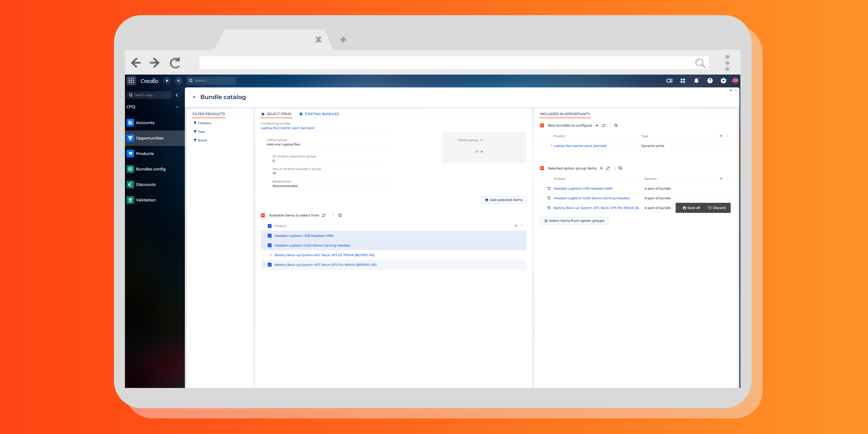Click the Add selected items button
Screen dimensions: 868x434
coord(503,200)
